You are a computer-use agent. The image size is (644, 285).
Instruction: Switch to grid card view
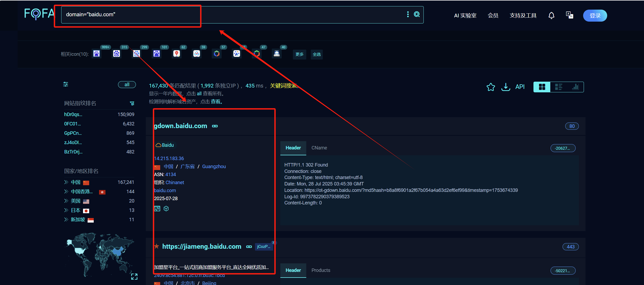[542, 87]
